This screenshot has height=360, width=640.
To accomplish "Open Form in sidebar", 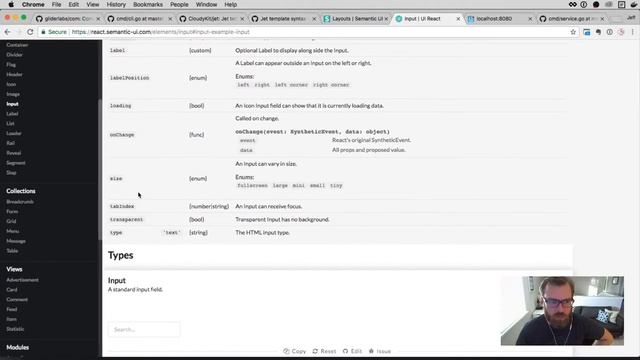I will [x=12, y=211].
